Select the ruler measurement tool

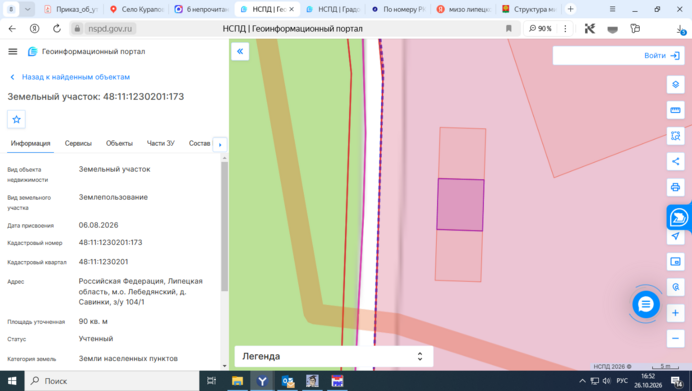(675, 110)
